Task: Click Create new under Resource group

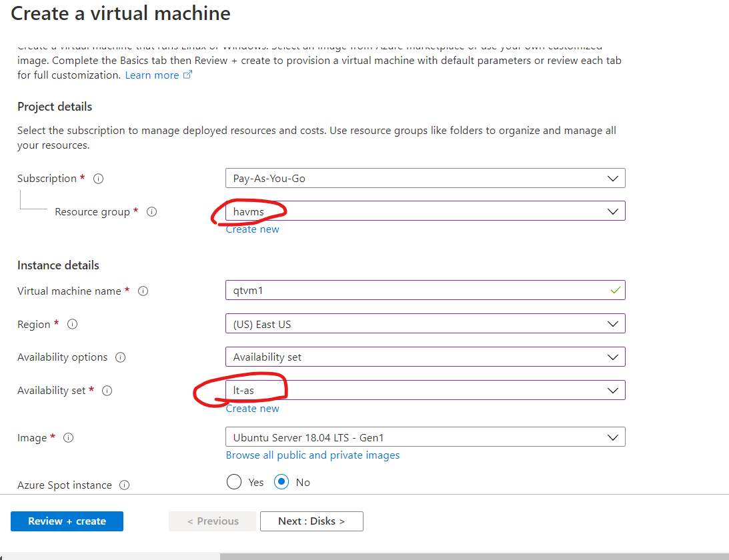Action: pos(253,229)
